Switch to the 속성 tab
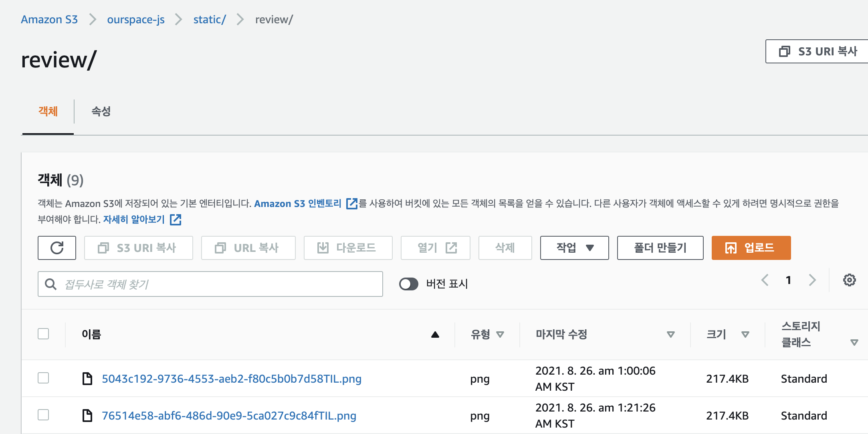Image resolution: width=868 pixels, height=434 pixels. click(101, 112)
